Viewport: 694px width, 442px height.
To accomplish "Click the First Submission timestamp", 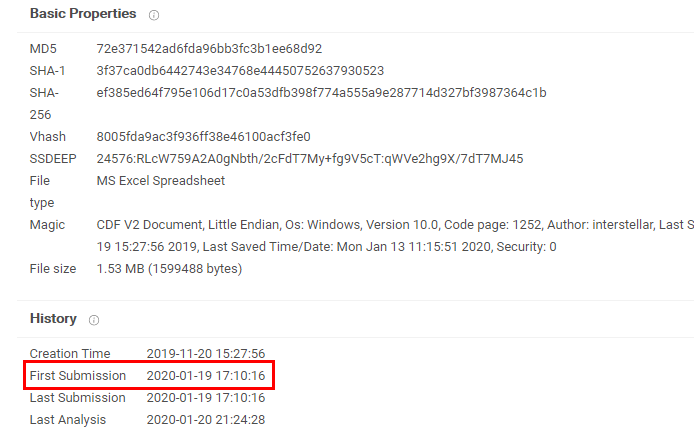I will point(205,375).
